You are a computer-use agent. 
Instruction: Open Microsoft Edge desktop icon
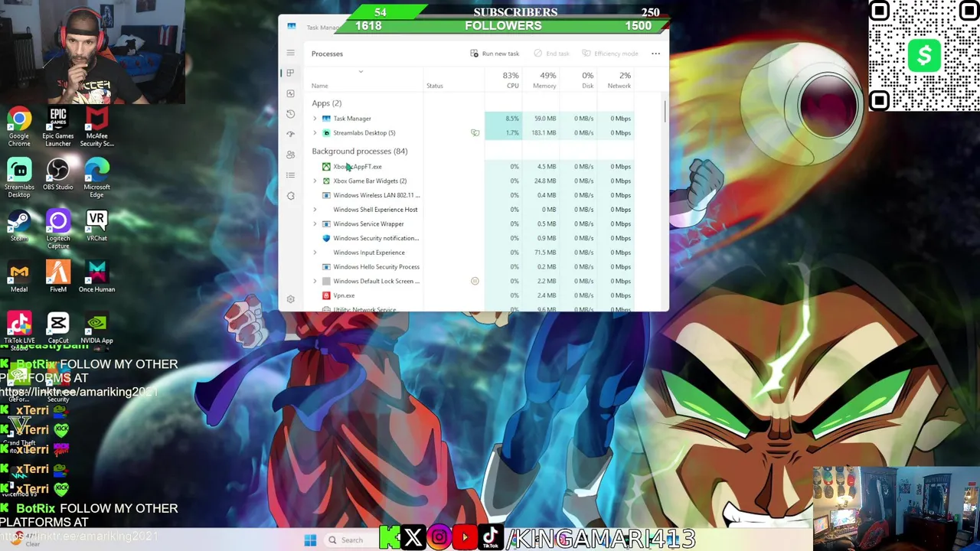tap(96, 178)
